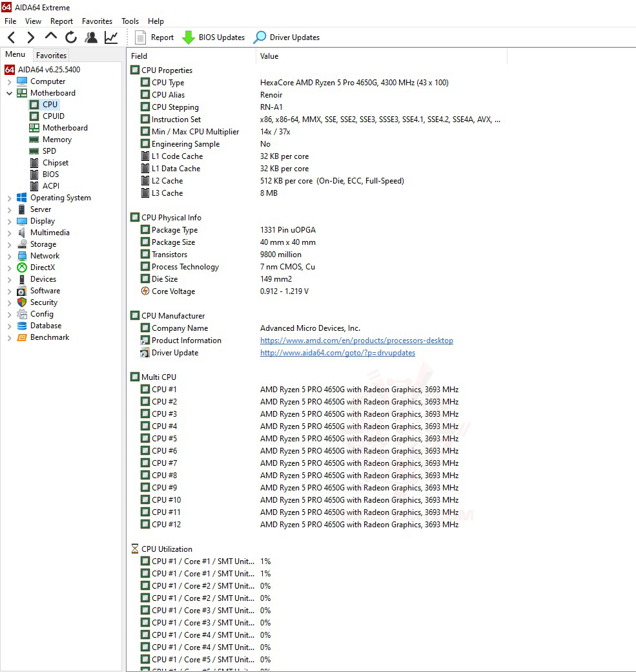Viewport: 636px width, 672px height.
Task: Click the Field column header
Action: [191, 56]
